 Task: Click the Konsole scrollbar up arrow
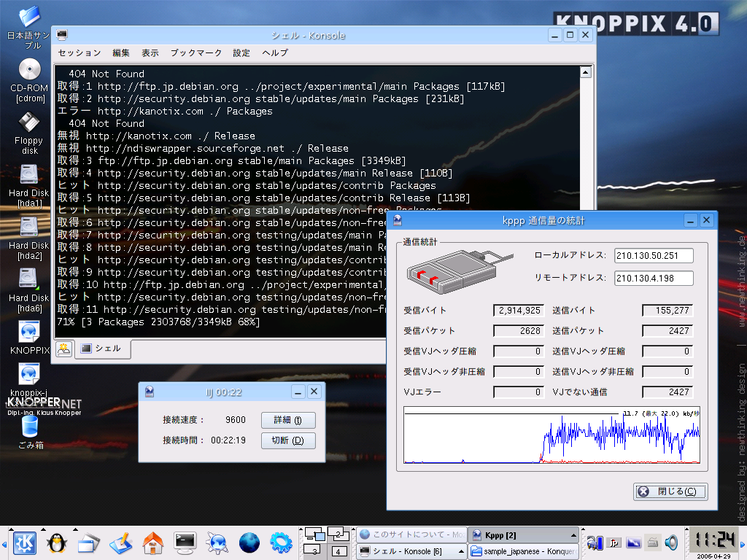[586, 72]
